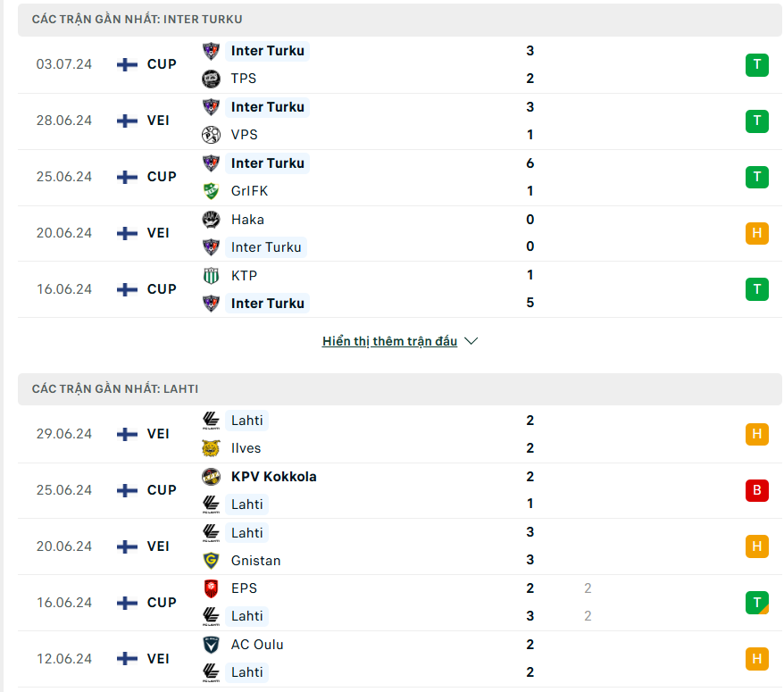Click the Haka team logo
This screenshot has height=692, width=784.
[211, 220]
